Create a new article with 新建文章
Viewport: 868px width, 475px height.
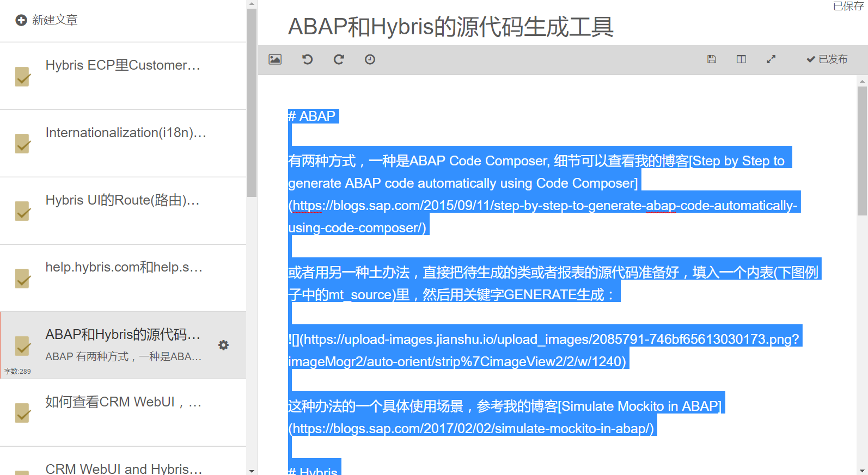click(47, 20)
